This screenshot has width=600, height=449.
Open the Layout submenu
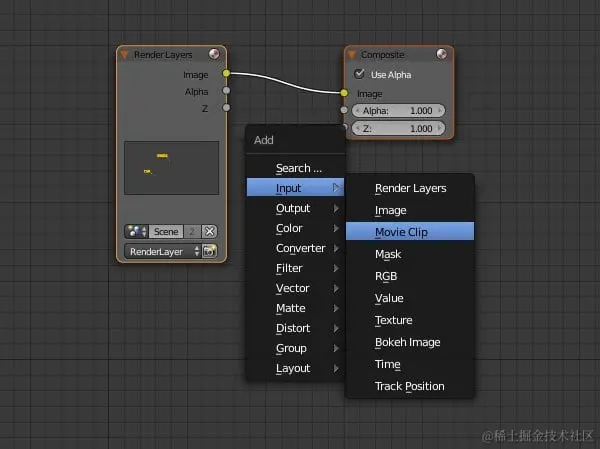click(295, 368)
